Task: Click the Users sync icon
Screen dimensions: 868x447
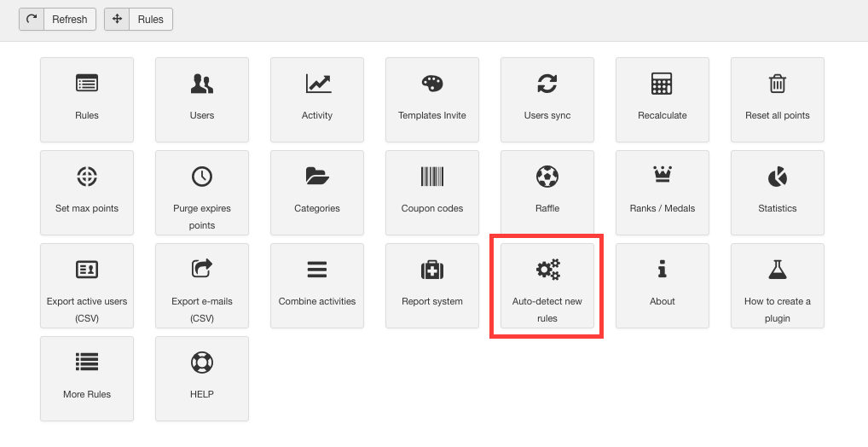Action: pyautogui.click(x=547, y=84)
